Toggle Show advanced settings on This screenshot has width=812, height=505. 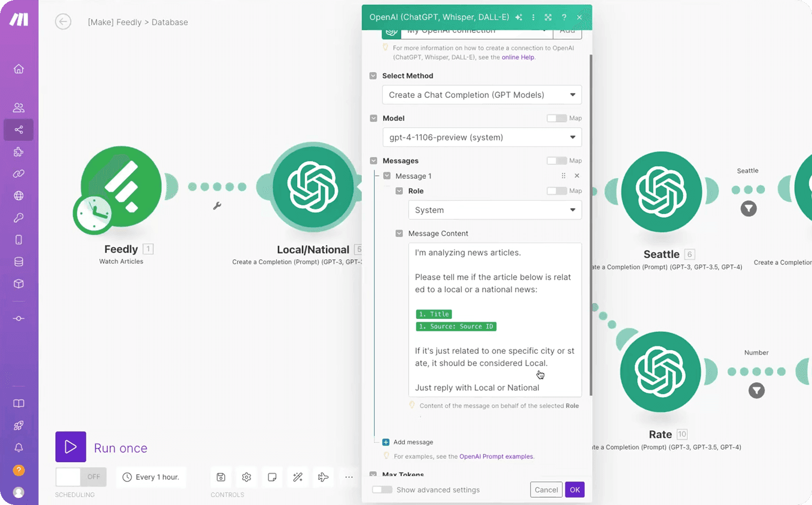pyautogui.click(x=382, y=490)
